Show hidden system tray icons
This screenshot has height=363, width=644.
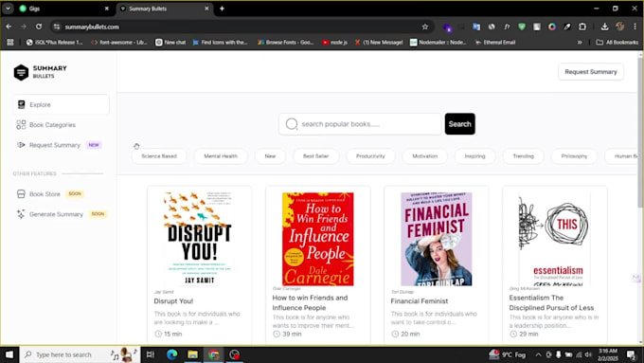tap(538, 354)
